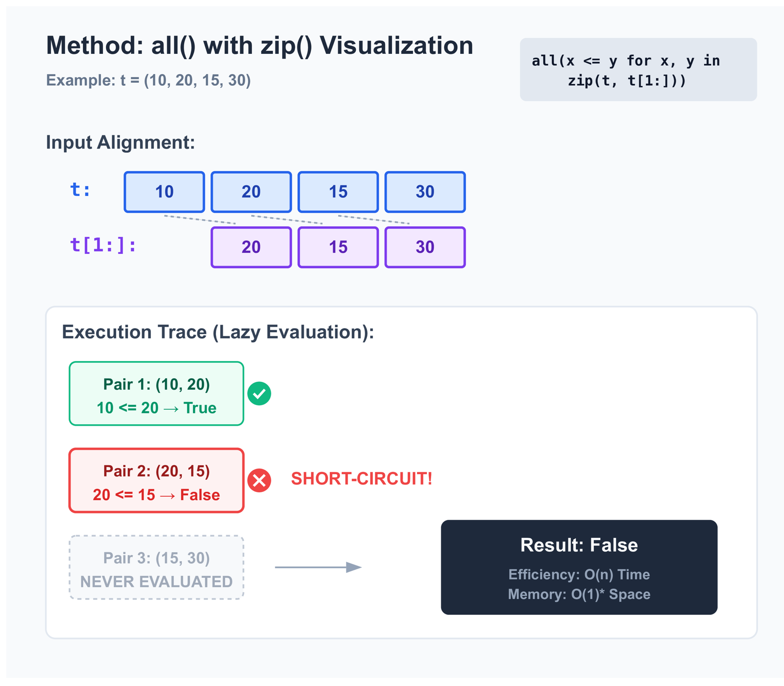This screenshot has height=686, width=784.
Task: Click the purple t[1:] box containing 15
Action: point(338,247)
